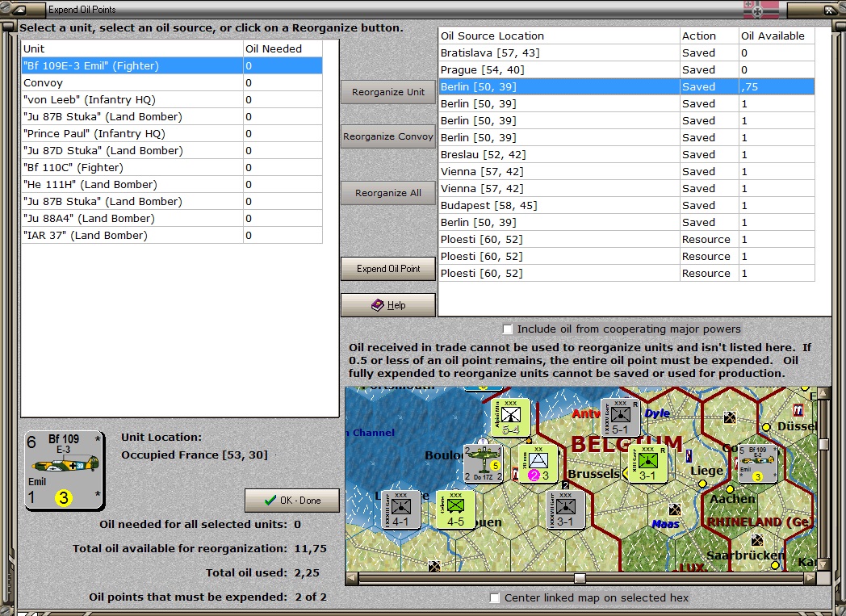Viewport: 846px width, 616px height.
Task: Select the "Bf 109E-3 Emil" (Fighter) row
Action: (172, 66)
